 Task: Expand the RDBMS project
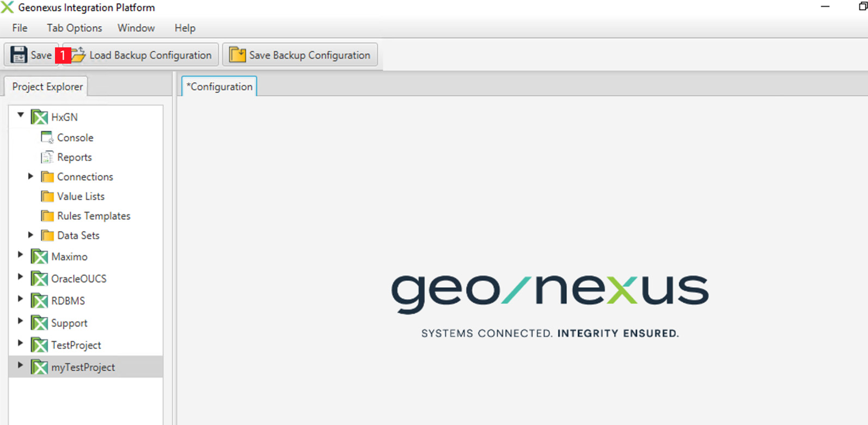tap(20, 299)
